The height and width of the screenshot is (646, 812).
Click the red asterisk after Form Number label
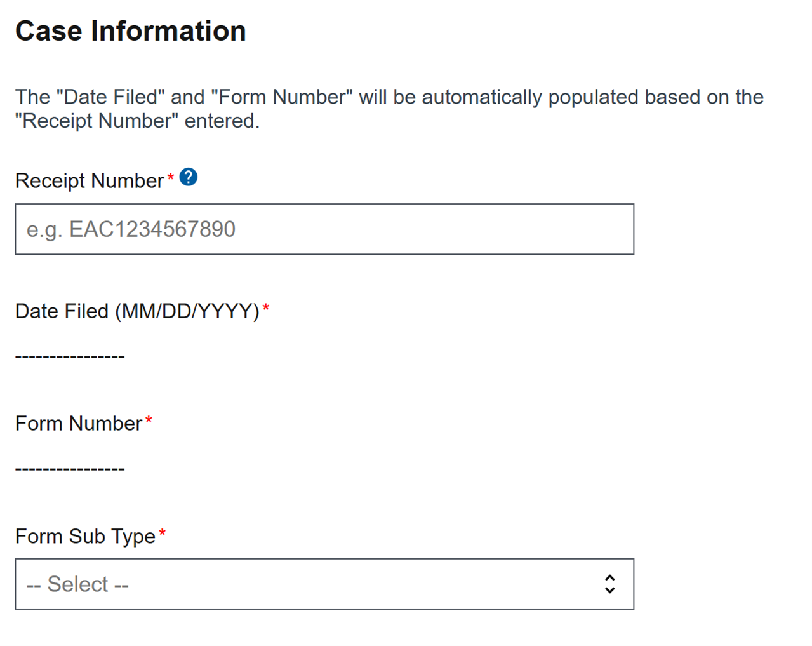click(x=149, y=421)
